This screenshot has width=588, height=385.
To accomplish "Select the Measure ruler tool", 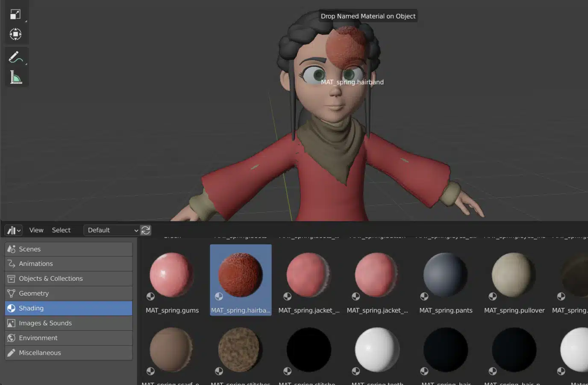I will click(x=15, y=77).
